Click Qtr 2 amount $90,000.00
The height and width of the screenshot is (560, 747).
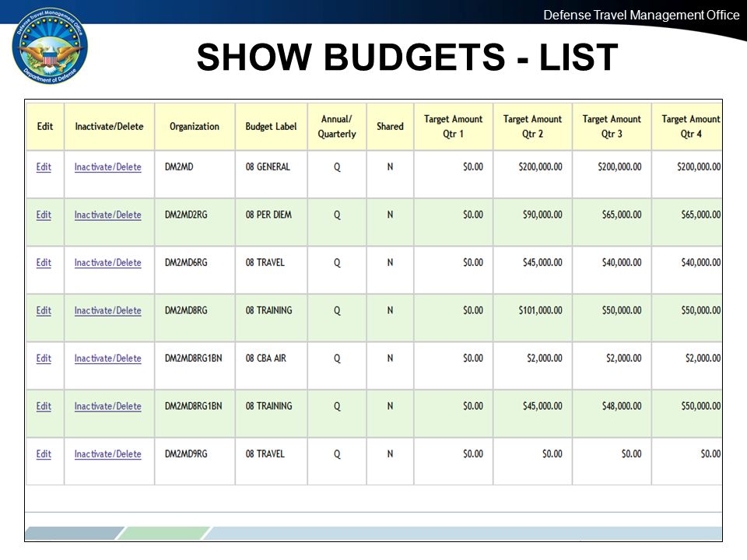click(x=542, y=215)
